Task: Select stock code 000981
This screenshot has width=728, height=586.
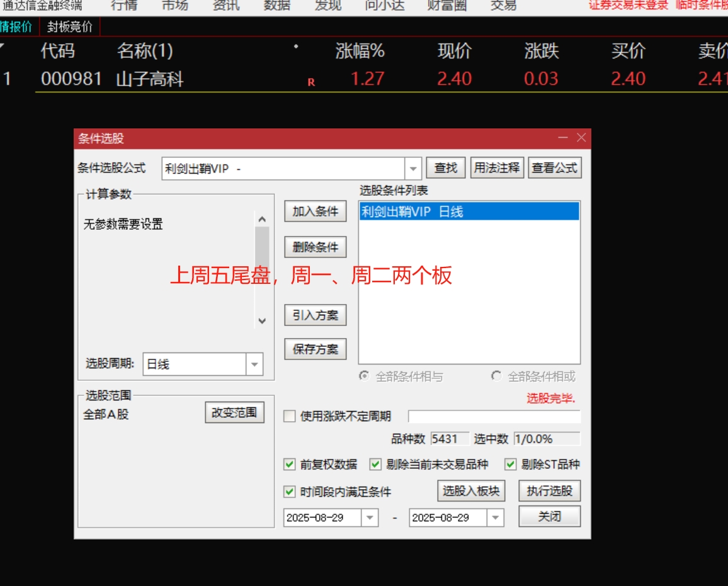Action: pyautogui.click(x=71, y=79)
